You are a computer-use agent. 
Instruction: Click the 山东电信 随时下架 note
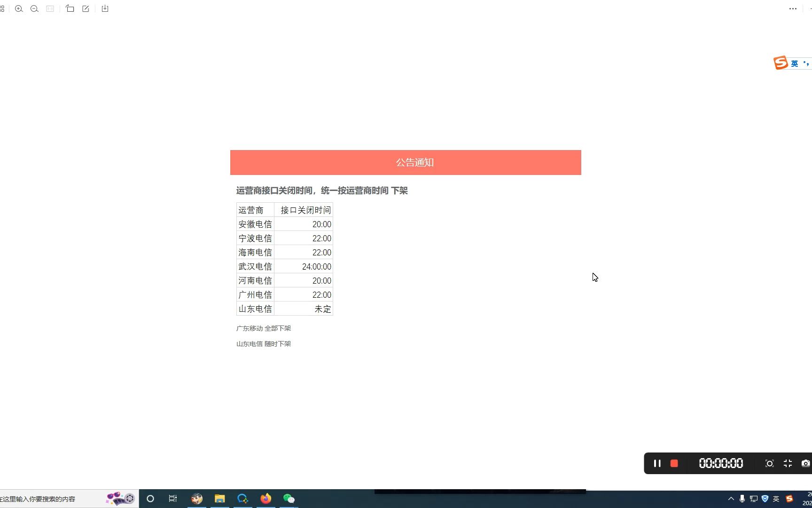[x=264, y=344]
